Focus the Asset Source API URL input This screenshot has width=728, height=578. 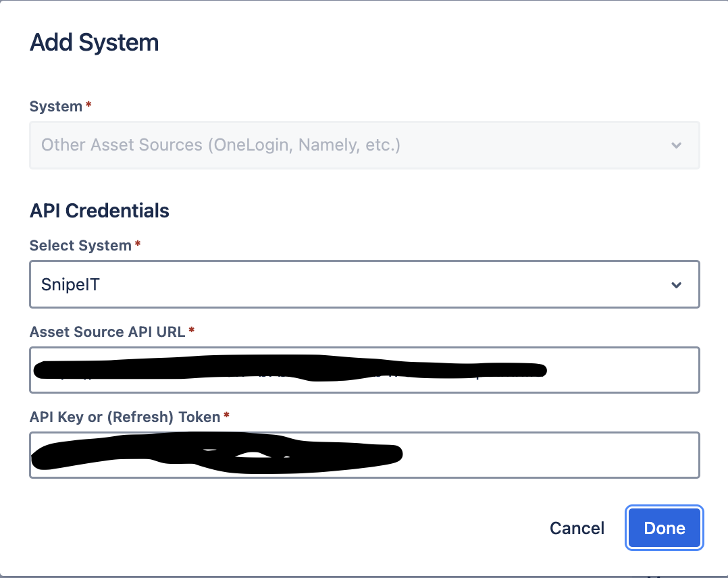click(365, 370)
